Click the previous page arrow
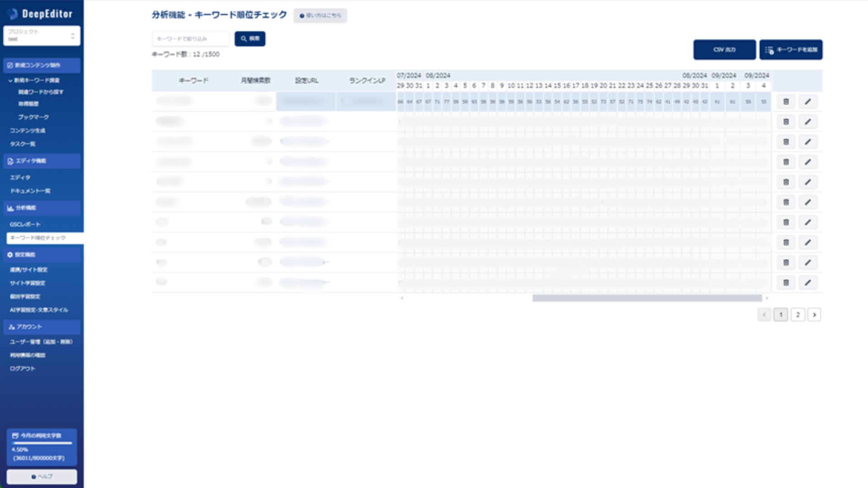 tap(764, 315)
